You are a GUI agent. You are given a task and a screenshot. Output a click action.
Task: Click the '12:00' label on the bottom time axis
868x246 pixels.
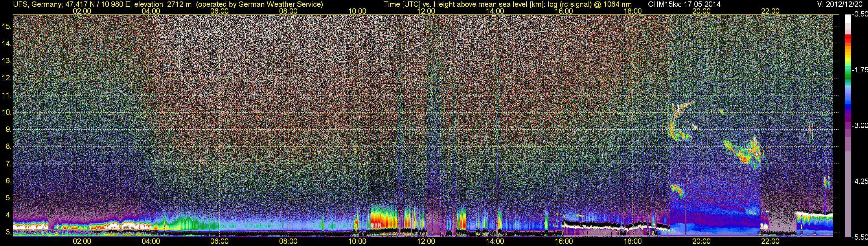pos(426,241)
